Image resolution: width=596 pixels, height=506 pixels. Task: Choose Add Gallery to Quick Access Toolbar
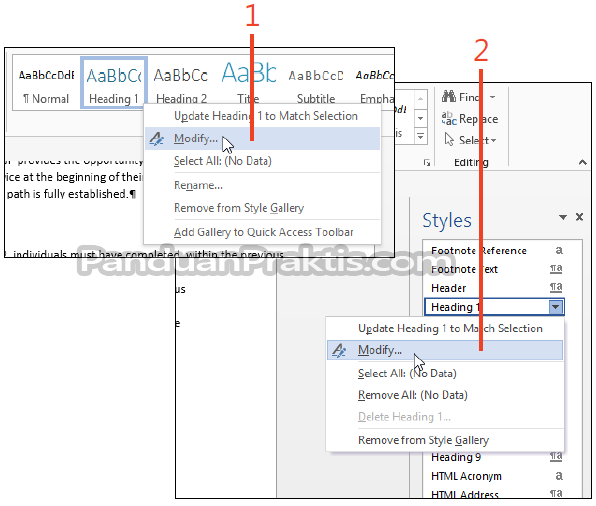click(263, 232)
